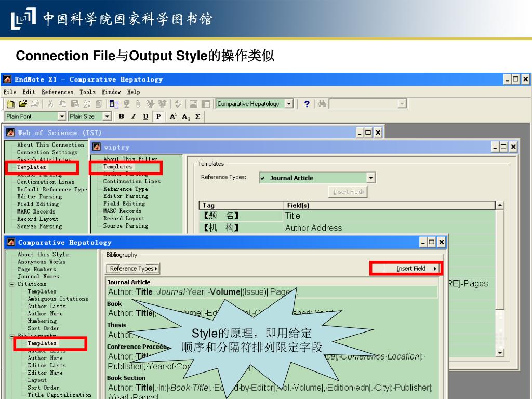Open the Reference Types button in Bibliography

coord(132,269)
